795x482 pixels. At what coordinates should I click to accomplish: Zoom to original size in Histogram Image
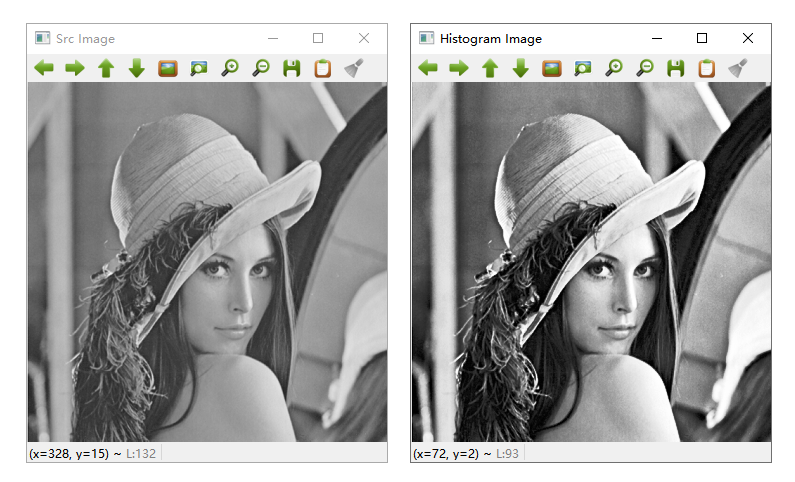(x=552, y=68)
